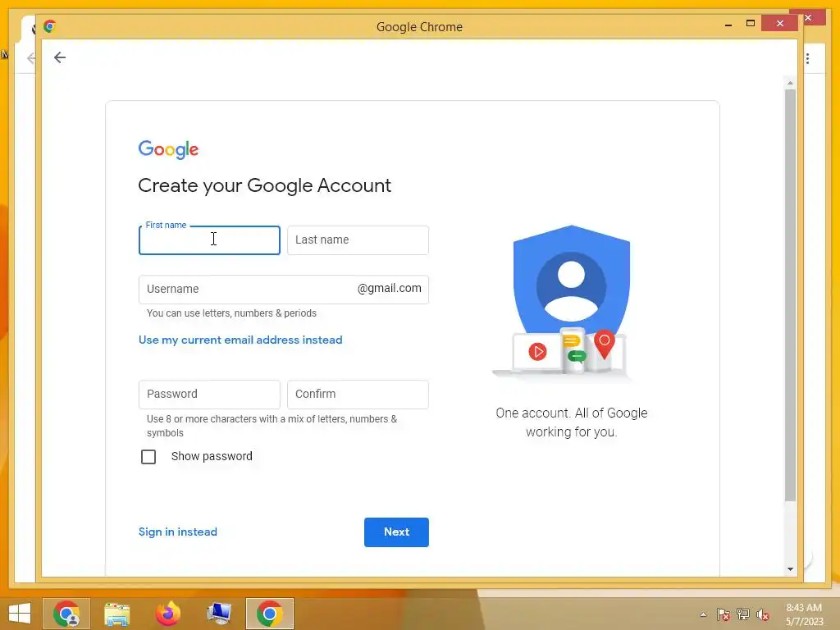Click the password requirements hint text
840x630 pixels.
coord(272,426)
